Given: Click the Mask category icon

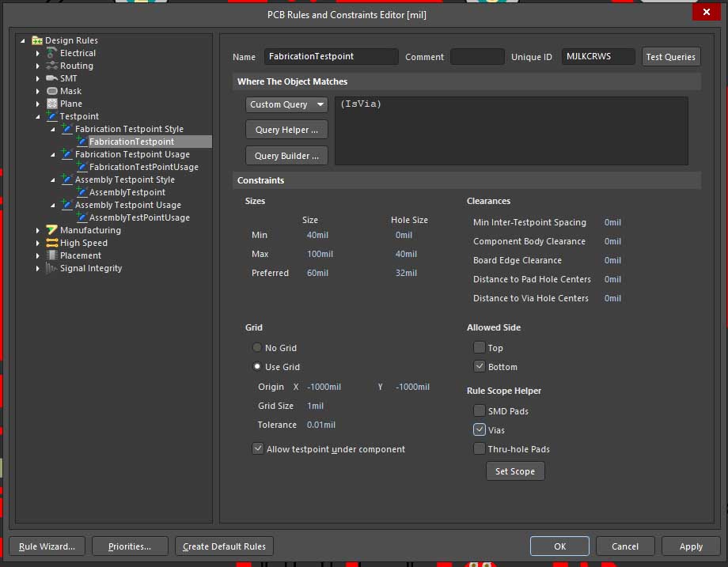Looking at the screenshot, I should [x=52, y=91].
